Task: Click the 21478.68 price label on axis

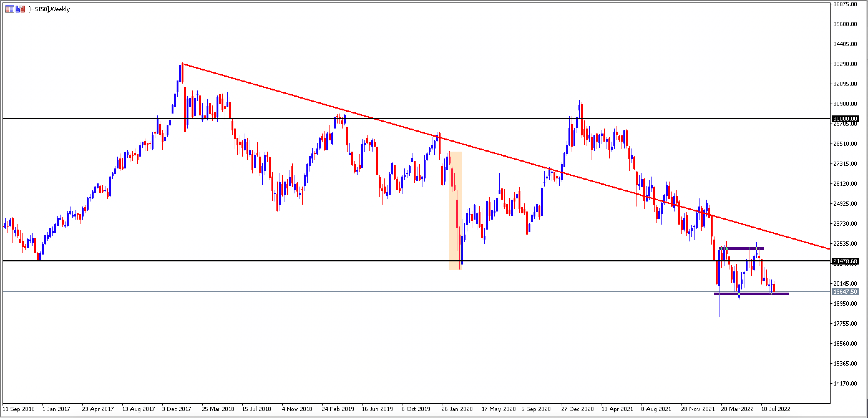Action: (845, 261)
